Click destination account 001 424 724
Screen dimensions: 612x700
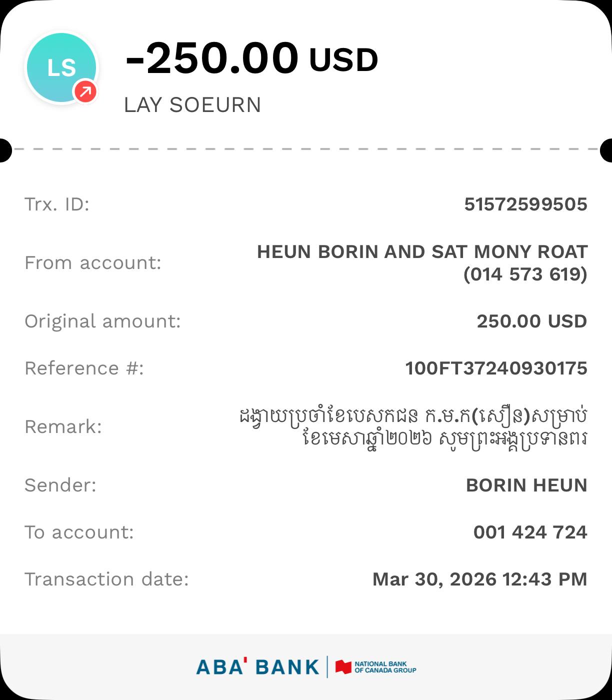tap(530, 532)
